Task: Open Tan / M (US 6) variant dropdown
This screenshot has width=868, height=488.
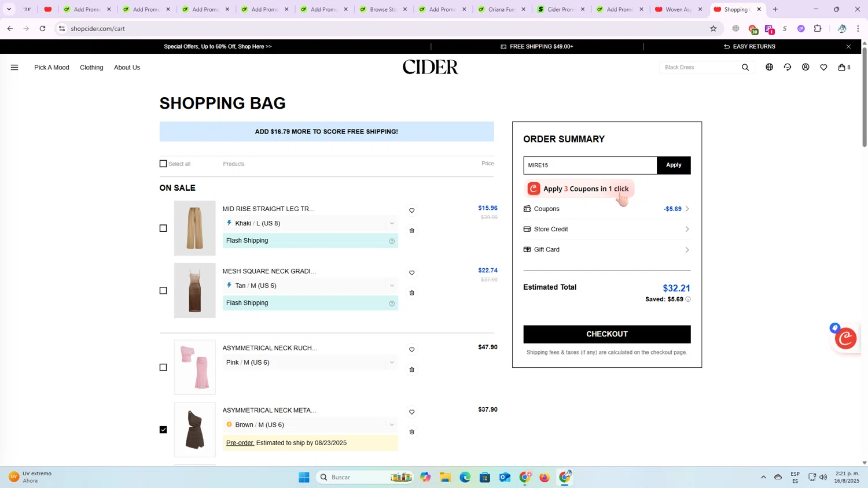Action: tap(310, 286)
